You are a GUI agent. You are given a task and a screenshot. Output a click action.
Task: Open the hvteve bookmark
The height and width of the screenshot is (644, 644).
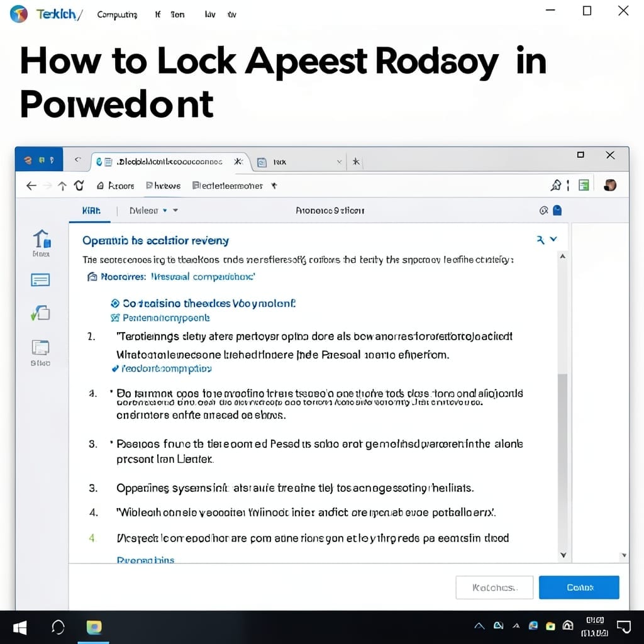[x=163, y=186]
